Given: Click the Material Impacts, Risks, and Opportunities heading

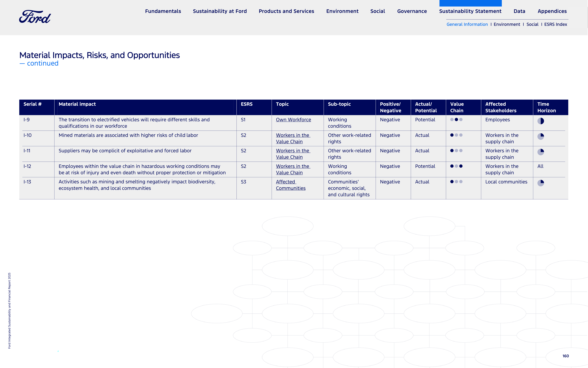Looking at the screenshot, I should [x=99, y=56].
